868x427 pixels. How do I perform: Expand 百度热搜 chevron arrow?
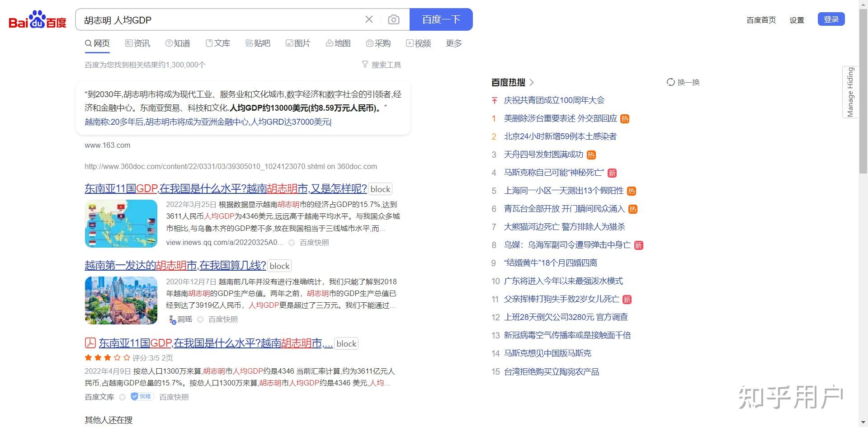(x=532, y=82)
